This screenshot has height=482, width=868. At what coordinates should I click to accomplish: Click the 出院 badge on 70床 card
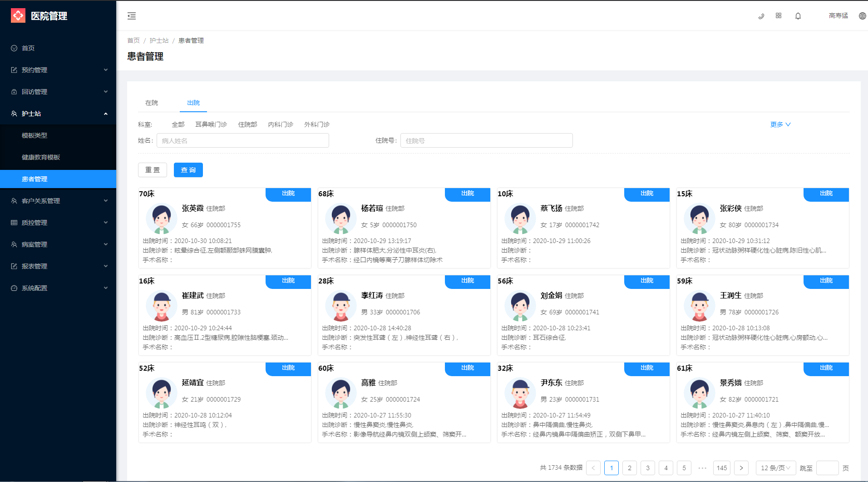288,194
